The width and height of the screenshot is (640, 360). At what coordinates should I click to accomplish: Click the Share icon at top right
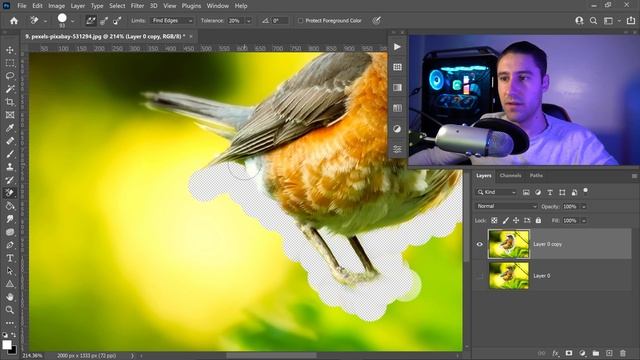click(x=631, y=20)
